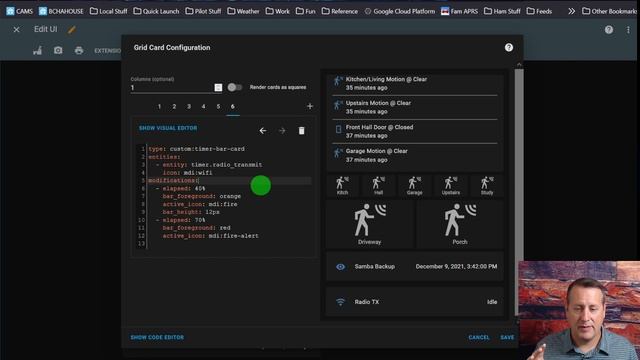Viewport: 640px width, 360px height.
Task: Click Samba Backup date value
Action: click(456, 267)
